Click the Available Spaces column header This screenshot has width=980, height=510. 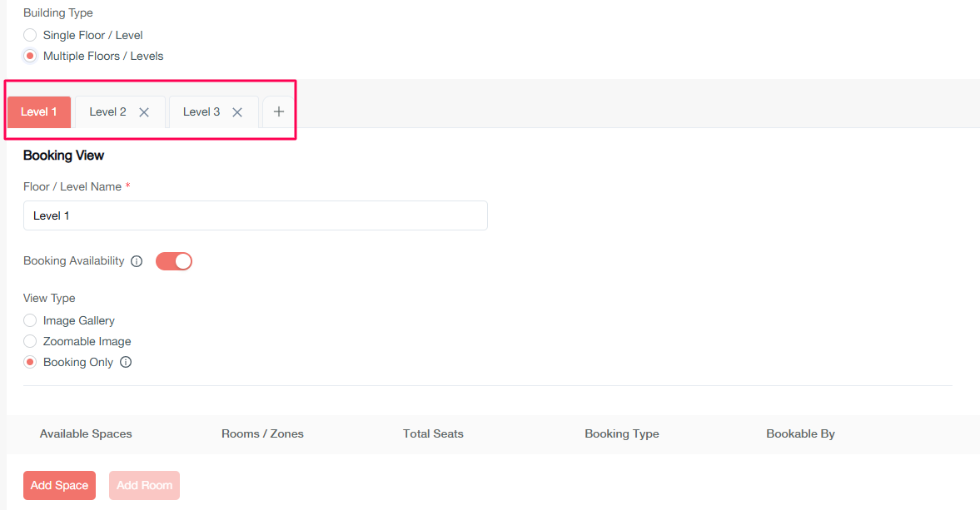click(x=86, y=433)
